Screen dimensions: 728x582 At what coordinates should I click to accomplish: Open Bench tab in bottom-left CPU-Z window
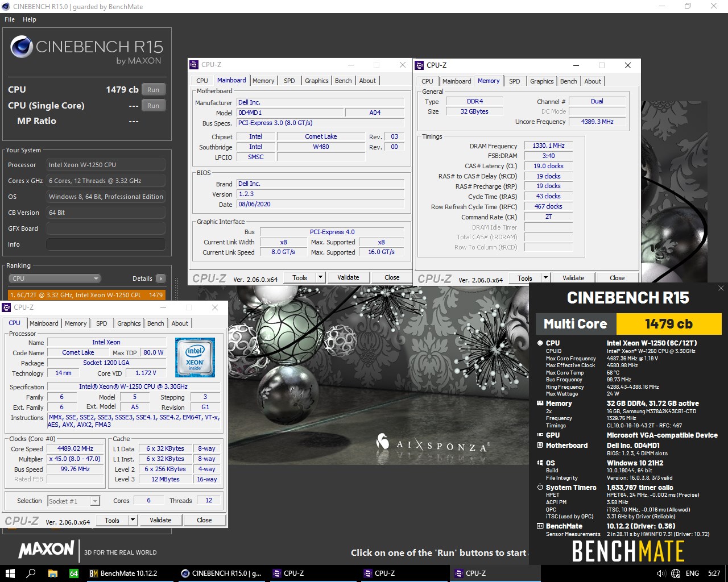155,323
